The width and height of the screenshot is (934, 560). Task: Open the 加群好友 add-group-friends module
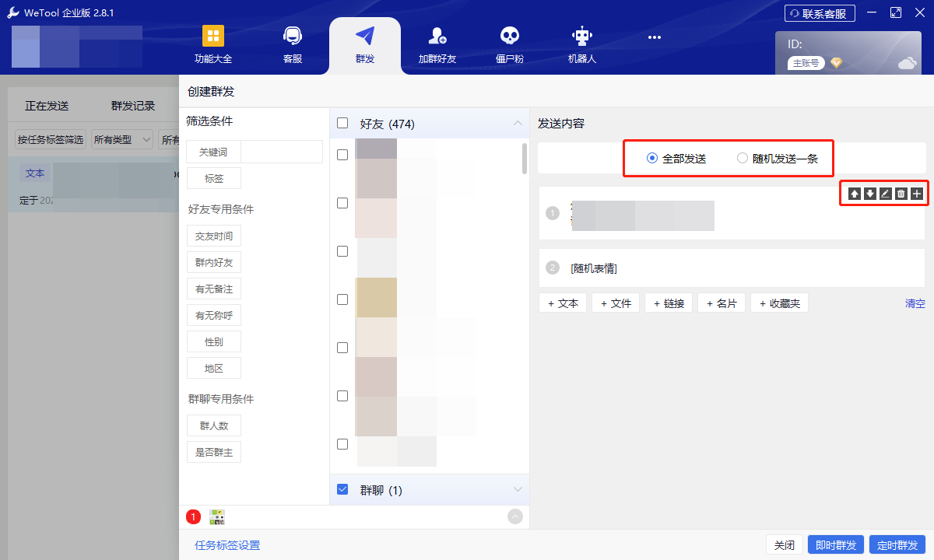pos(437,44)
